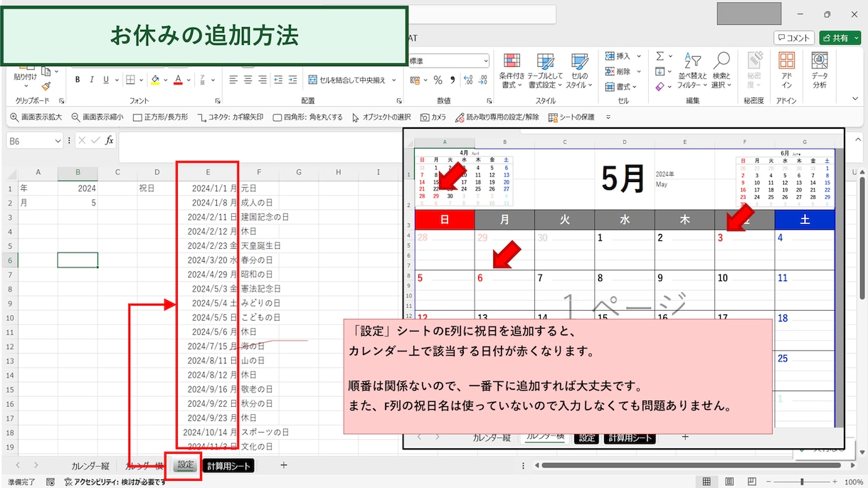Open 条件付き書式 menu
The height and width of the screenshot is (488, 868).
tap(512, 71)
